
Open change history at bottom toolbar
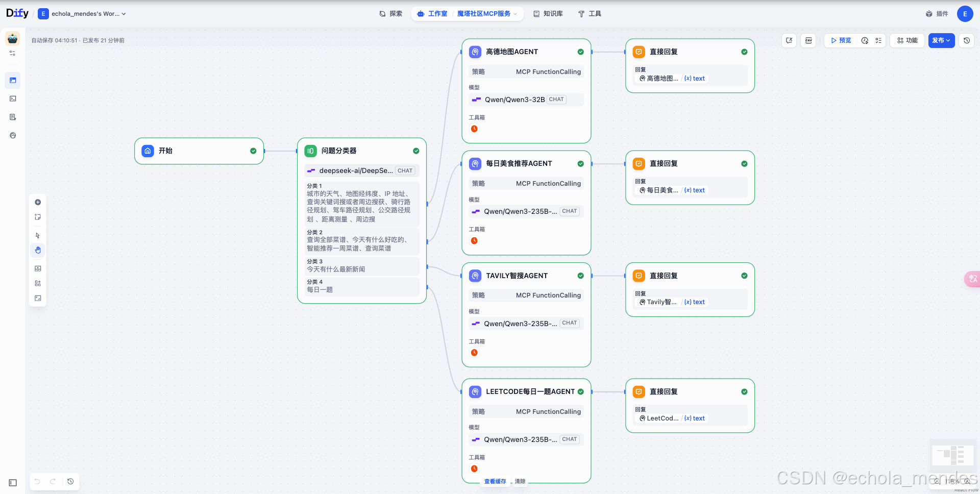pos(70,481)
